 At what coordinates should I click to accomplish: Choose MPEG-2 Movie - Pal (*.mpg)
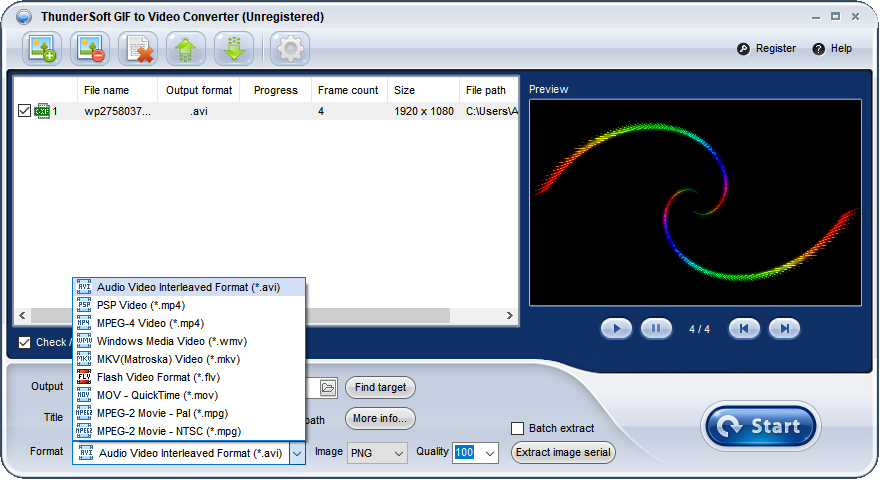coord(189,413)
